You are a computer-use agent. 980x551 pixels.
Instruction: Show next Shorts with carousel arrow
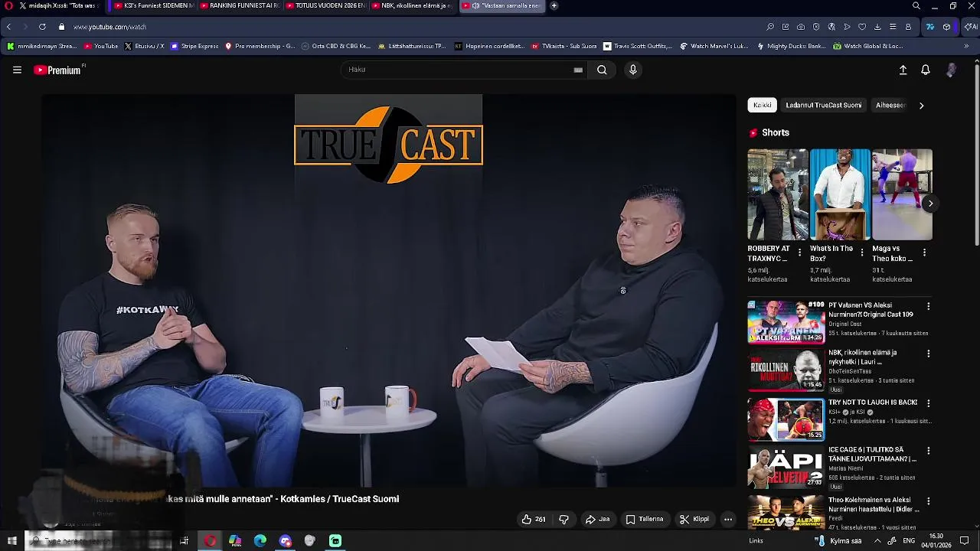point(930,204)
